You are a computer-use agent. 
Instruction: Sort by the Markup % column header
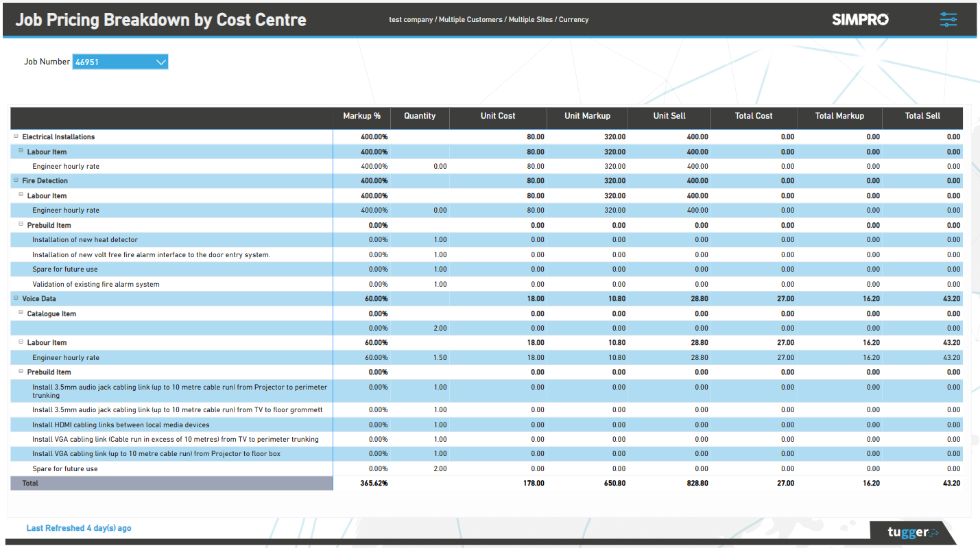point(361,117)
